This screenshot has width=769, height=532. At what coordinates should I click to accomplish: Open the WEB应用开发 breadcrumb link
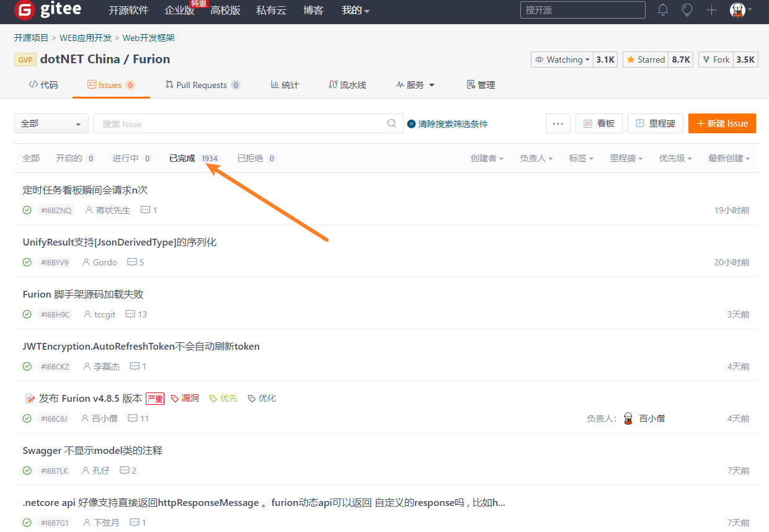pyautogui.click(x=86, y=38)
